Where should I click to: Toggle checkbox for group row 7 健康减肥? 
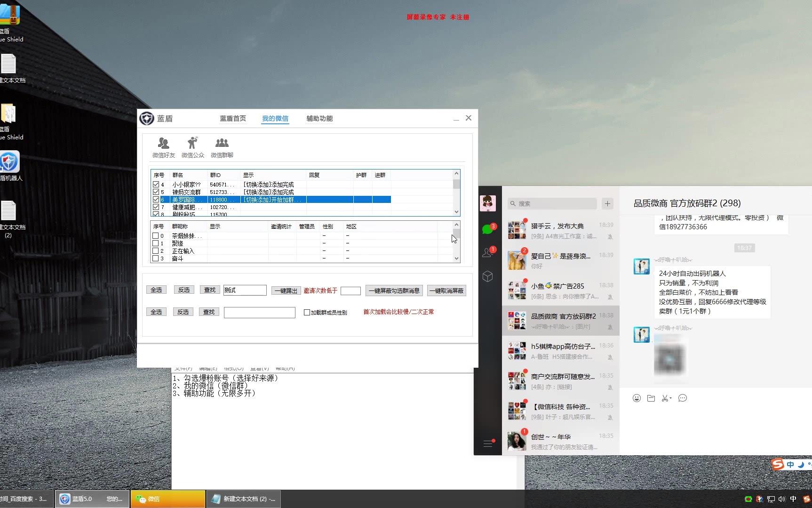click(156, 207)
